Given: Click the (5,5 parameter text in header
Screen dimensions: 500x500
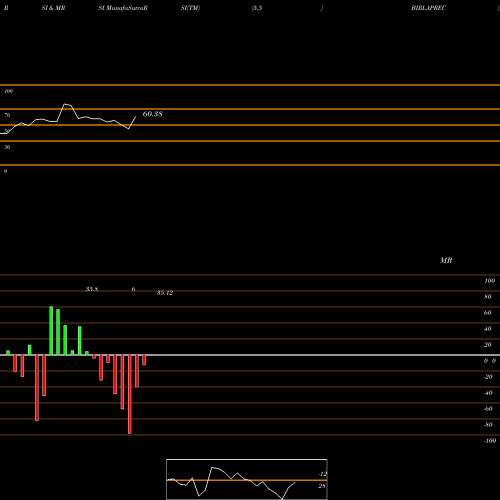Looking at the screenshot, I should pyautogui.click(x=257, y=8).
